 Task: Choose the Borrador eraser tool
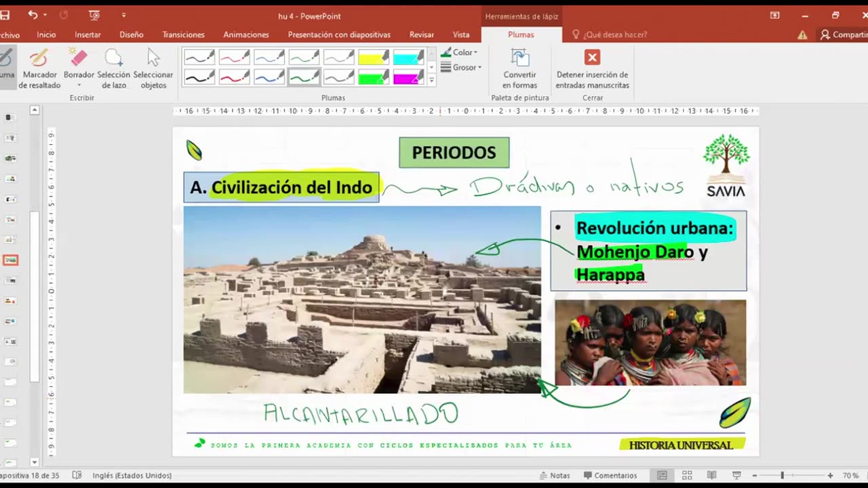point(79,64)
